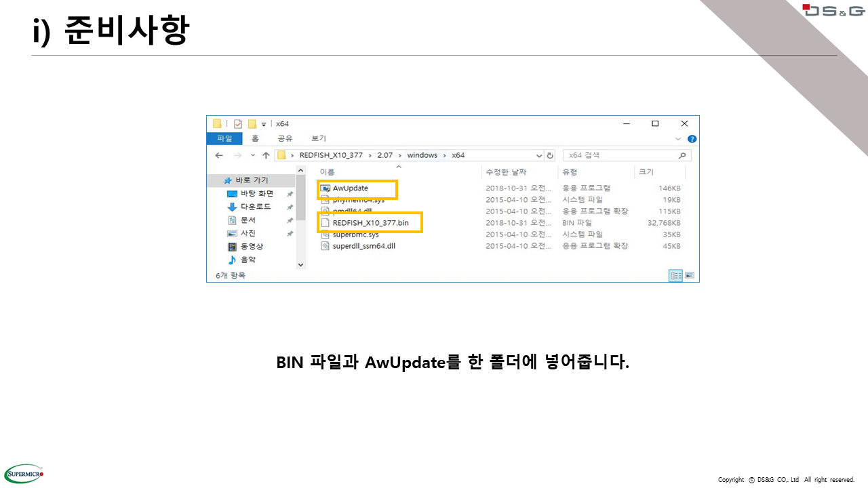The height and width of the screenshot is (488, 868).
Task: Select 다운로드 in the navigation pane
Action: (x=255, y=207)
